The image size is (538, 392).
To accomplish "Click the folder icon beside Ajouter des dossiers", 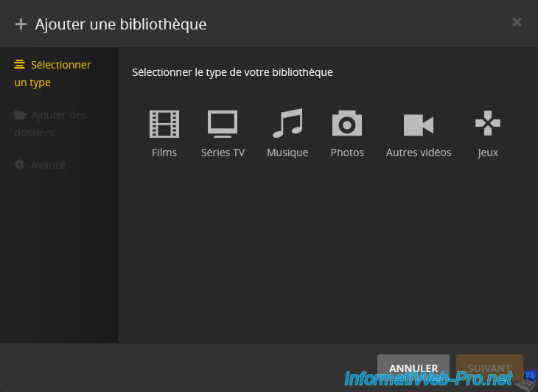I will (x=21, y=115).
